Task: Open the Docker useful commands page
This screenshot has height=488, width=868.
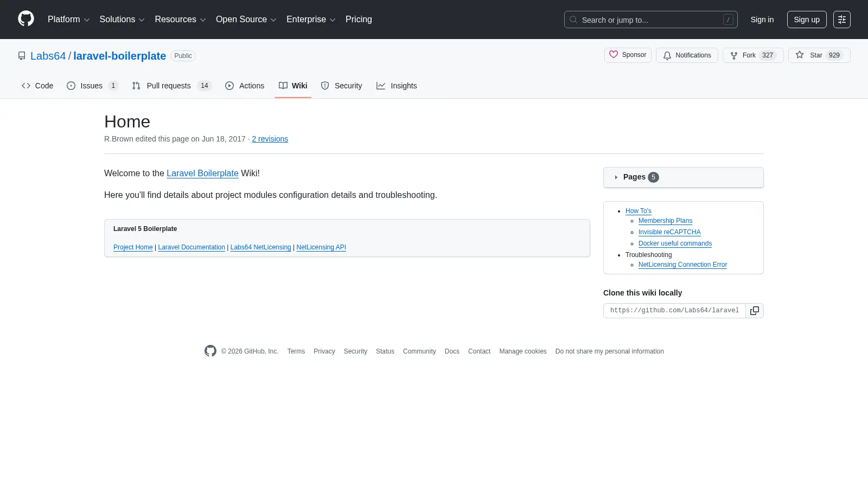Action: [x=675, y=243]
